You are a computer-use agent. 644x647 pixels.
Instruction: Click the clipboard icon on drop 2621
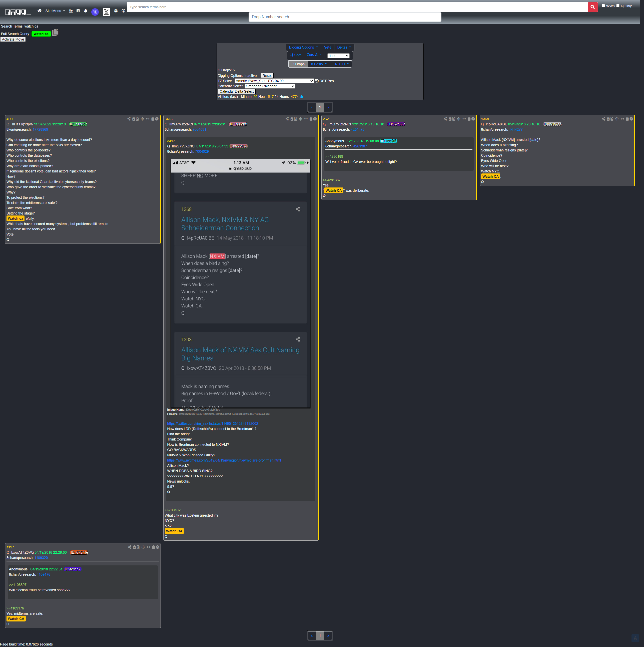[469, 119]
